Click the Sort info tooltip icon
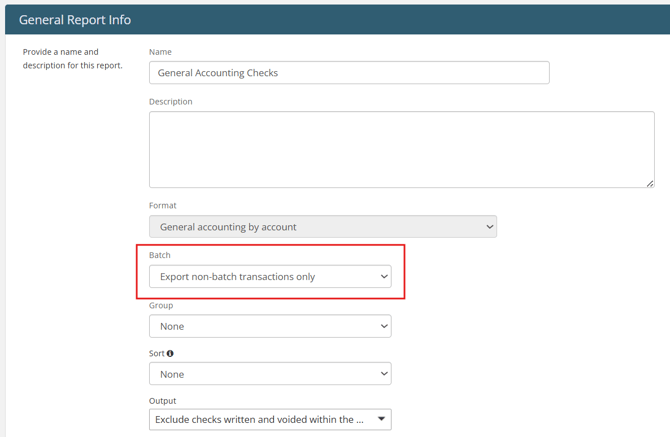Viewport: 670px width, 437px height. (170, 353)
